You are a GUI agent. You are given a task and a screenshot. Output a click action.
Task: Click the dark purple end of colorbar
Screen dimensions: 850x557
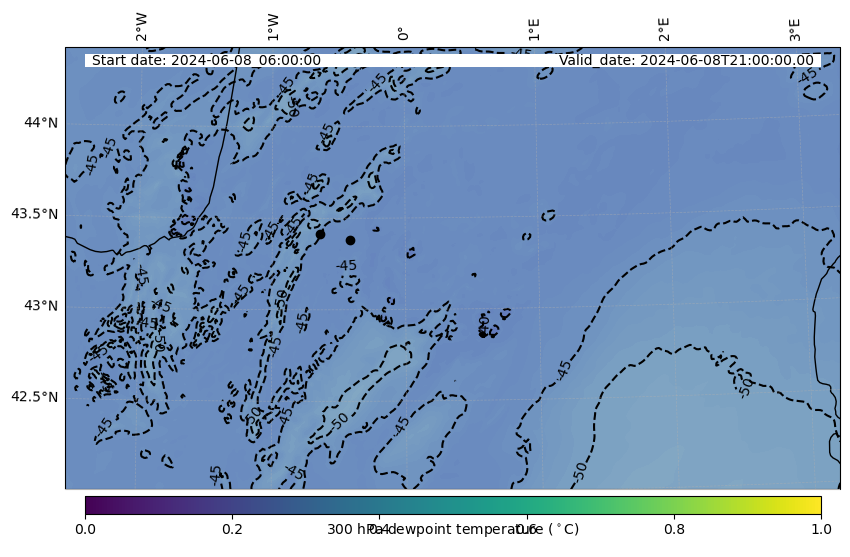pos(92,505)
